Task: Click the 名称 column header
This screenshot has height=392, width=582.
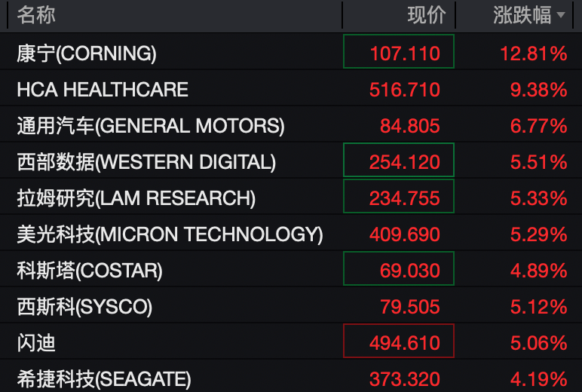Action: [x=36, y=15]
